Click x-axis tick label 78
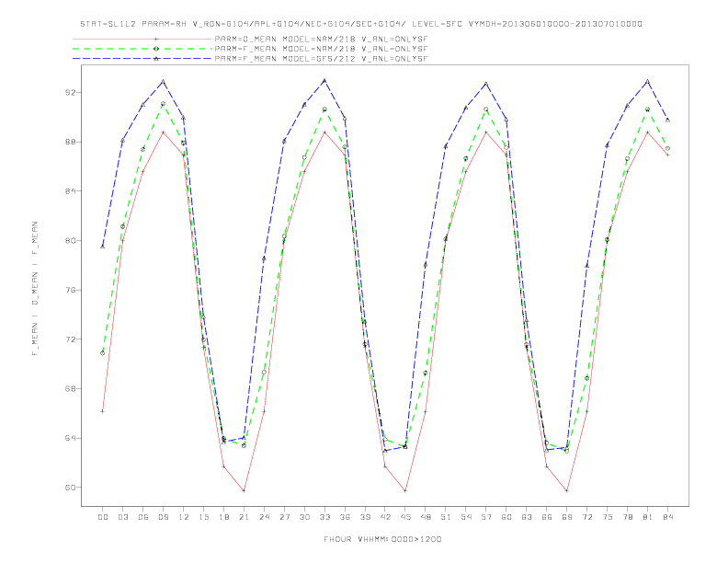This screenshot has width=728, height=563. [628, 517]
